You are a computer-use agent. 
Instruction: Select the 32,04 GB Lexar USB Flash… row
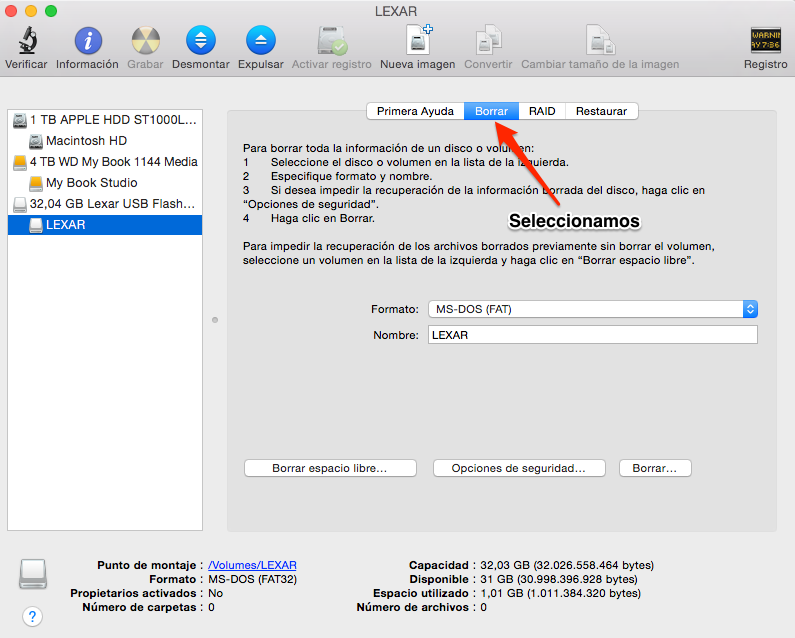point(105,204)
